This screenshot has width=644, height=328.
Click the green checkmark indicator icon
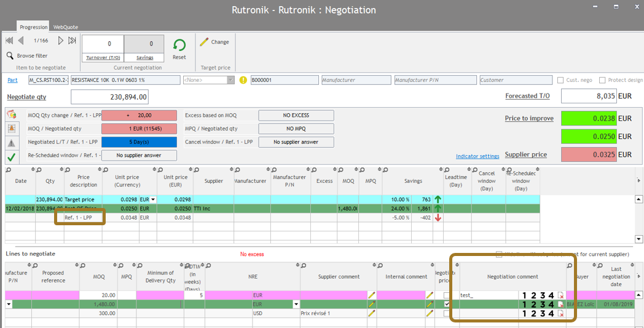12,157
